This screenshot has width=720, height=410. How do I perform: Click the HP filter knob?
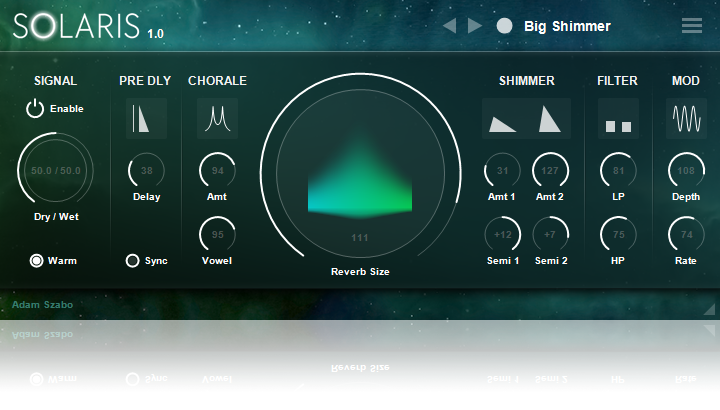tap(618, 235)
